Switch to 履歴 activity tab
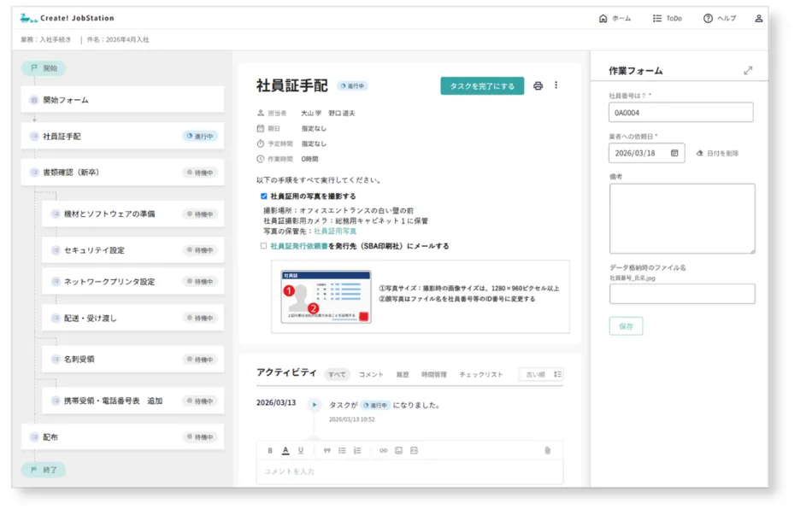This screenshot has height=521, width=812. (x=403, y=375)
